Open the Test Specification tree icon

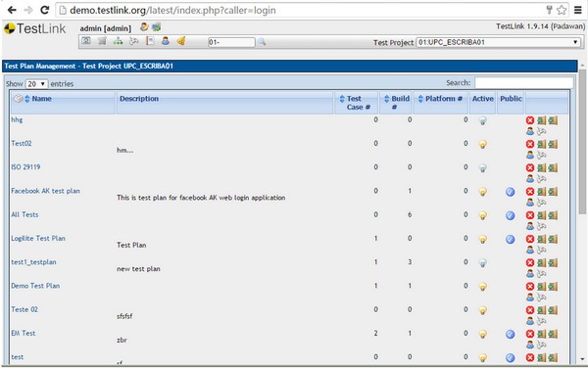click(119, 41)
